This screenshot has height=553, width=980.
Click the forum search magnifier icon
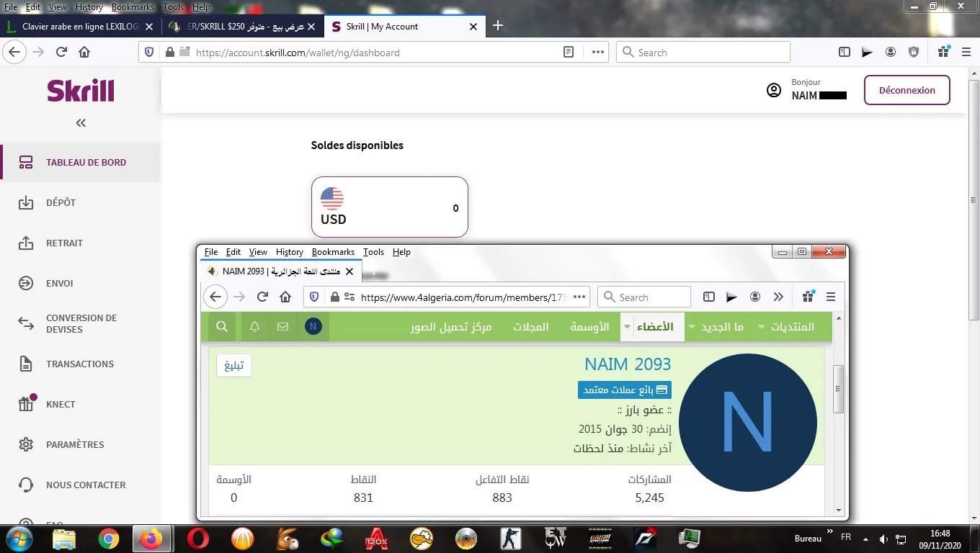(222, 327)
